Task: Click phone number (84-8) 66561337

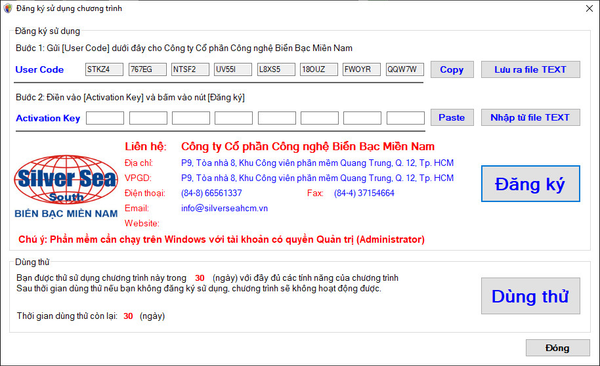Action: point(211,193)
